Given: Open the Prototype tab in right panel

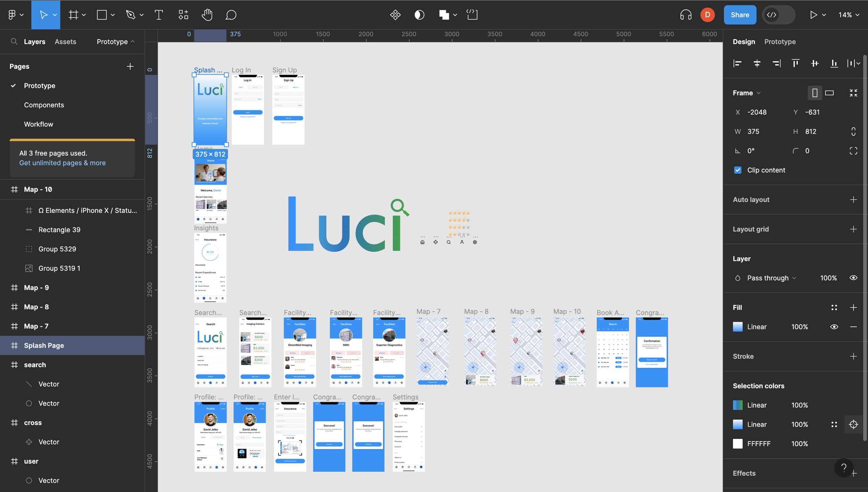Looking at the screenshot, I should (x=780, y=42).
